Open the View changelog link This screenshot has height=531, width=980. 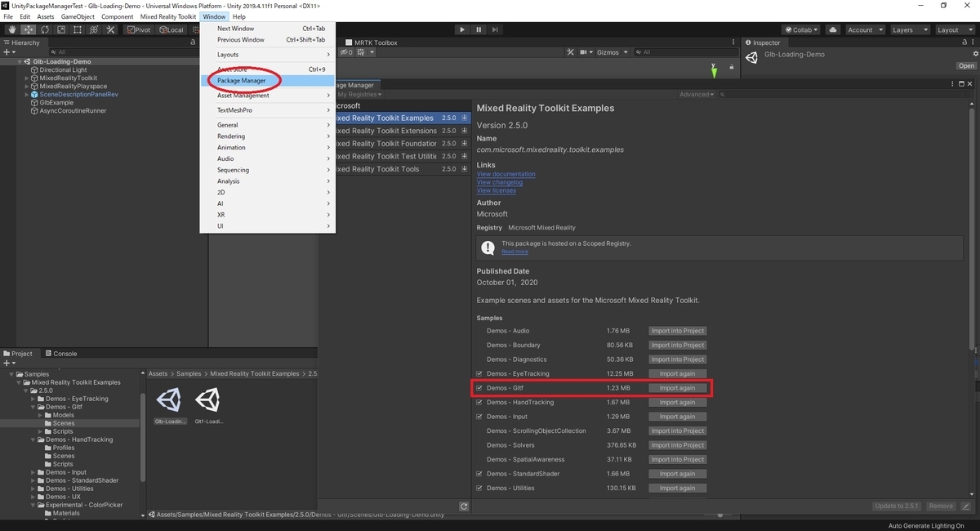500,182
